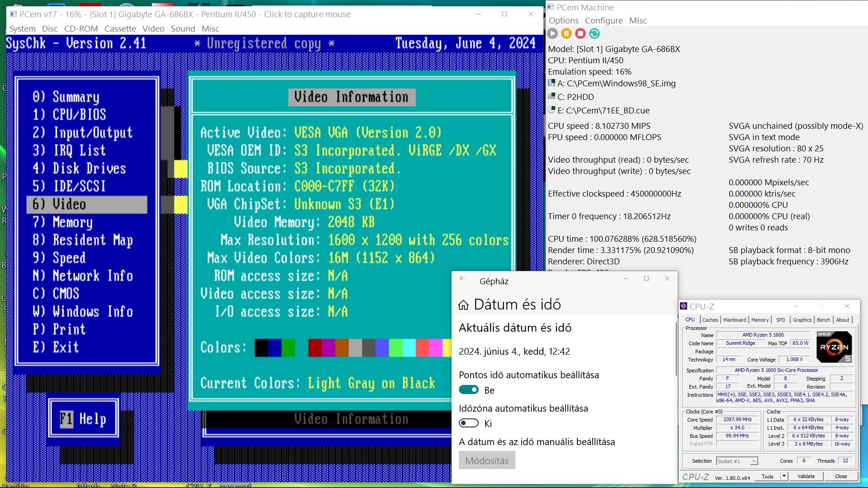
Task: Select 3) IRQ List in SysChk menu
Action: [69, 150]
